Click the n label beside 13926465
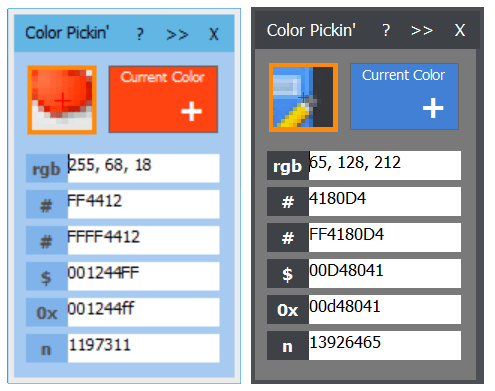This screenshot has height=391, width=495. coord(288,346)
